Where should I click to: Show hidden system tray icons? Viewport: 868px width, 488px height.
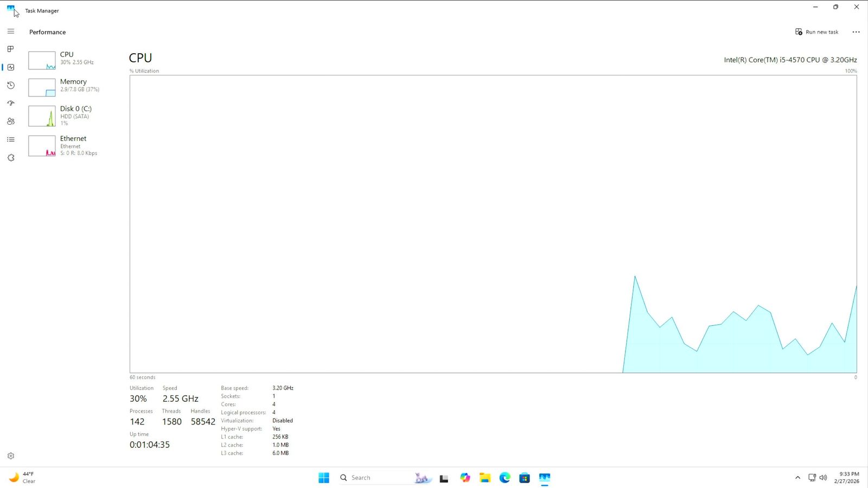pos(797,478)
